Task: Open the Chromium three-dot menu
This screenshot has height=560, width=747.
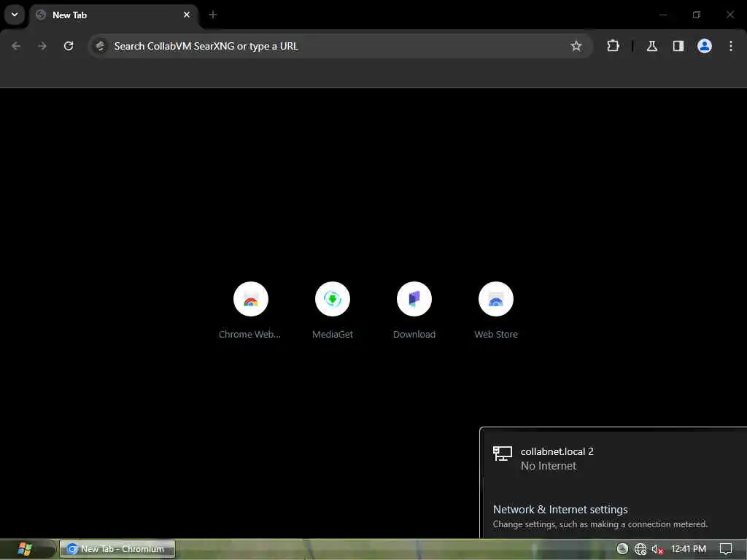Action: [730, 46]
